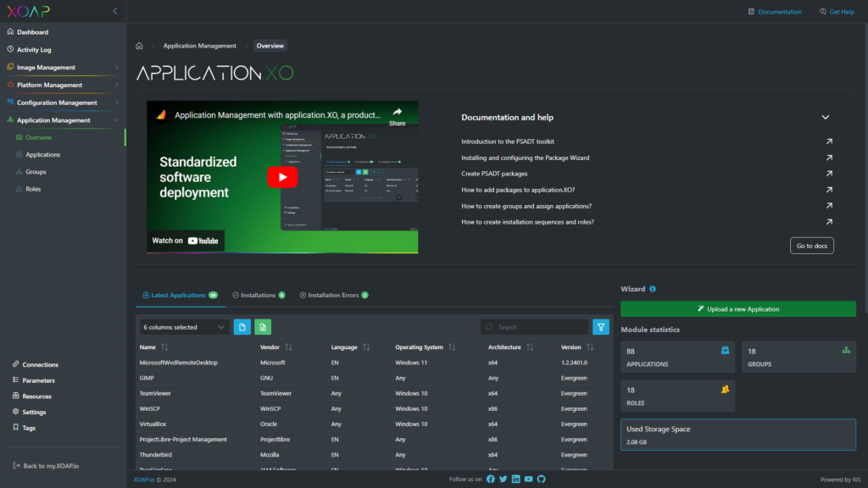Viewport: 868px width, 488px height.
Task: Open the Documentation link in header
Action: pos(775,12)
